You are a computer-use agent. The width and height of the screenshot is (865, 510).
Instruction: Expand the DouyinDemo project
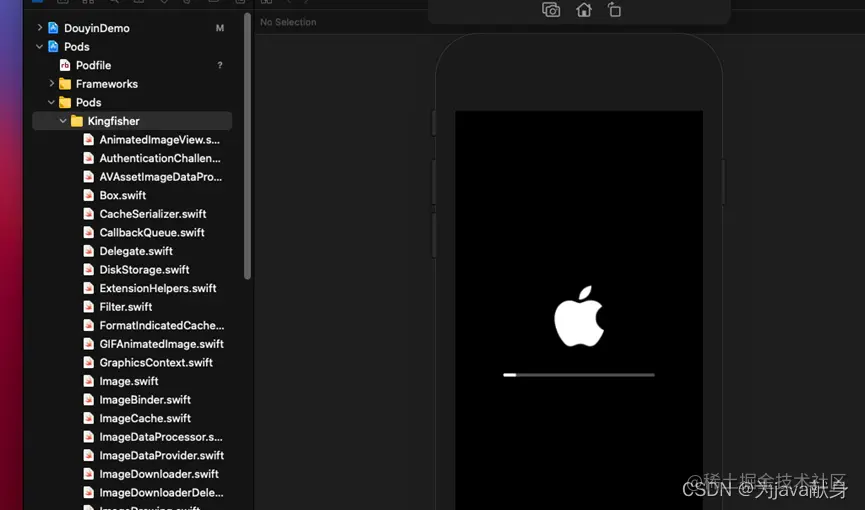pyautogui.click(x=40, y=27)
